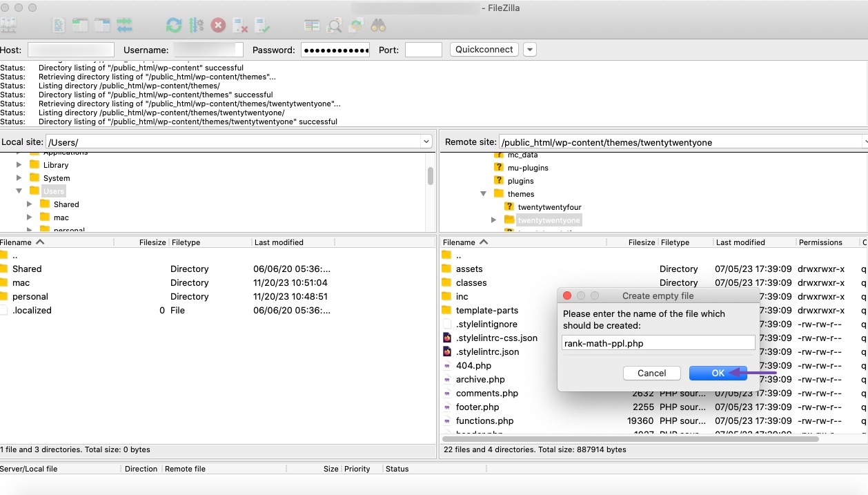This screenshot has height=495, width=868.
Task: Click .stylelintrc-css.json file icon
Action: pos(446,338)
